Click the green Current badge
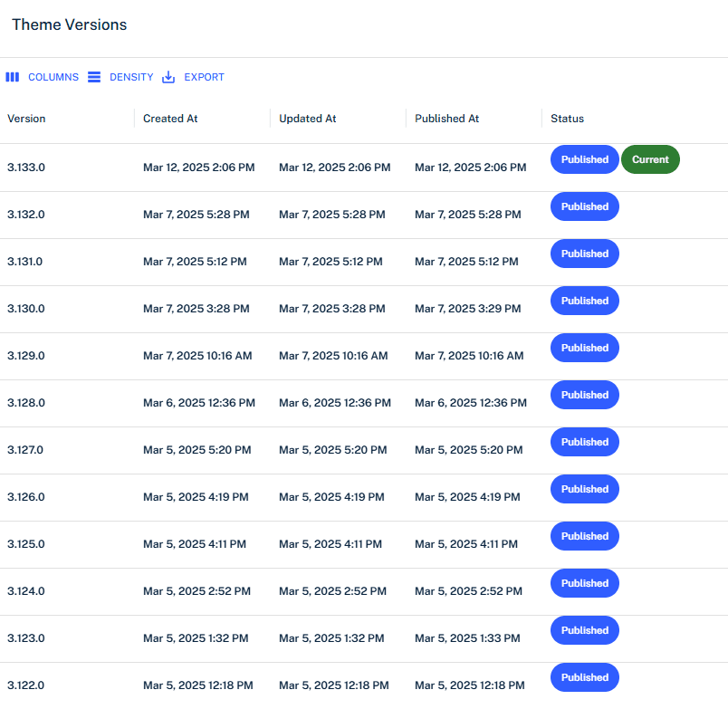 (650, 159)
